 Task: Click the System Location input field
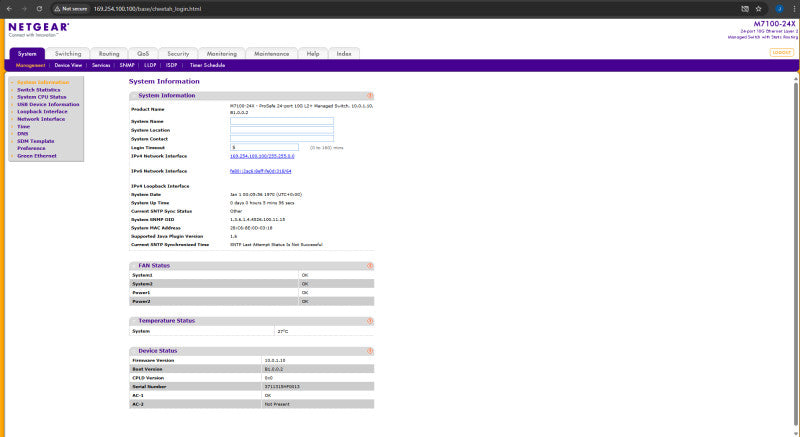(282, 130)
